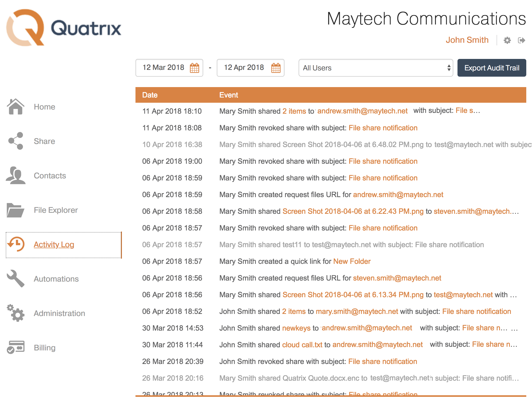Open the Billing section
532x401 pixels.
(45, 348)
